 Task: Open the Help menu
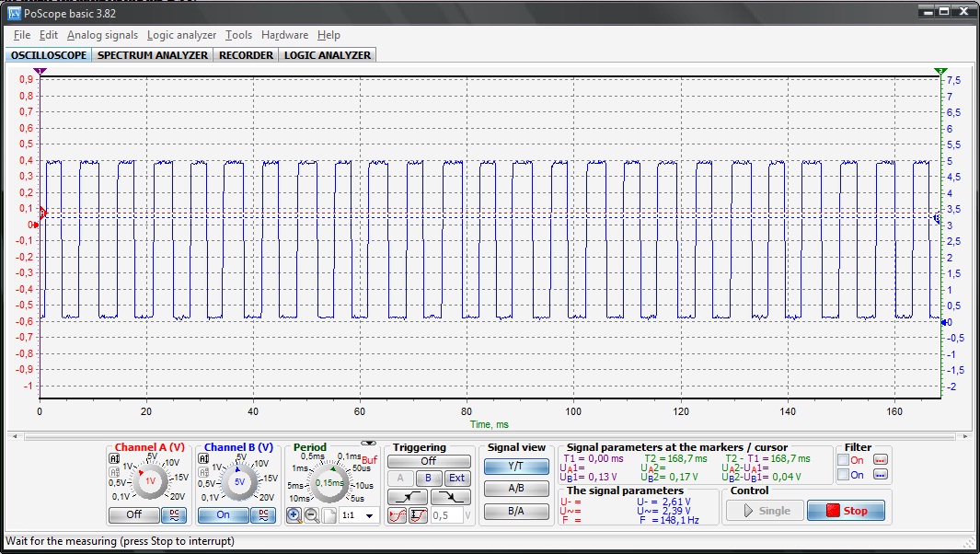coord(329,35)
